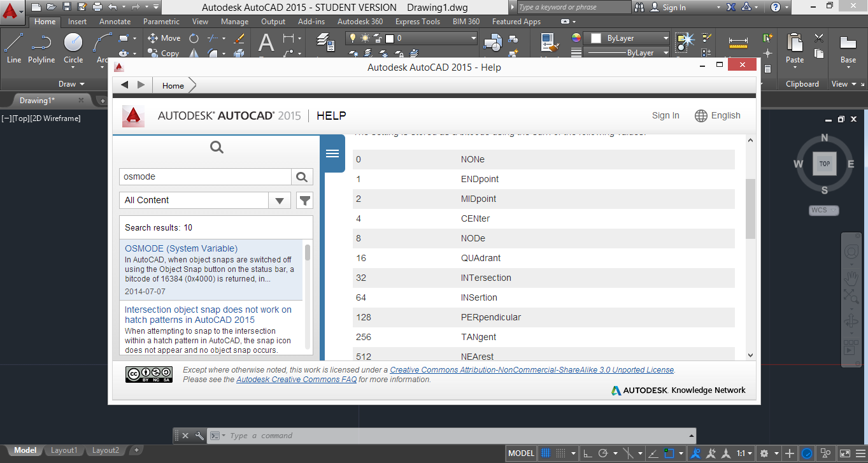Toggle polar tracking in status bar

point(603,453)
